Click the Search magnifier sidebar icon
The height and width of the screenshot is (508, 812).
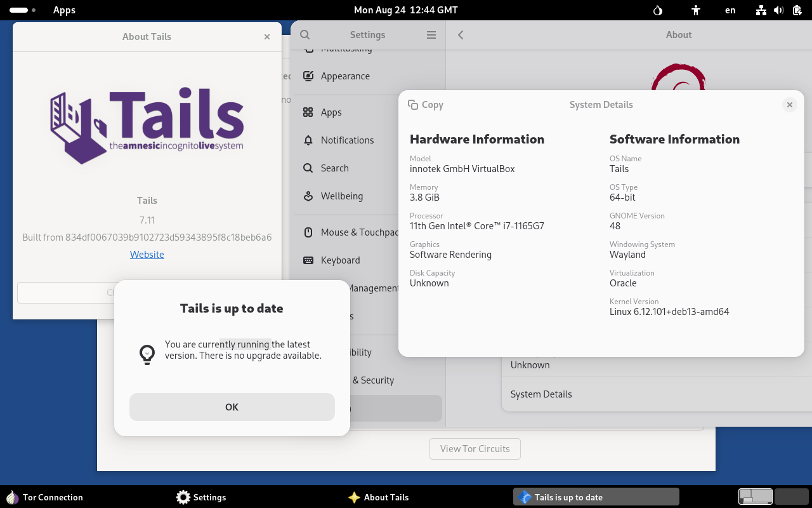308,168
